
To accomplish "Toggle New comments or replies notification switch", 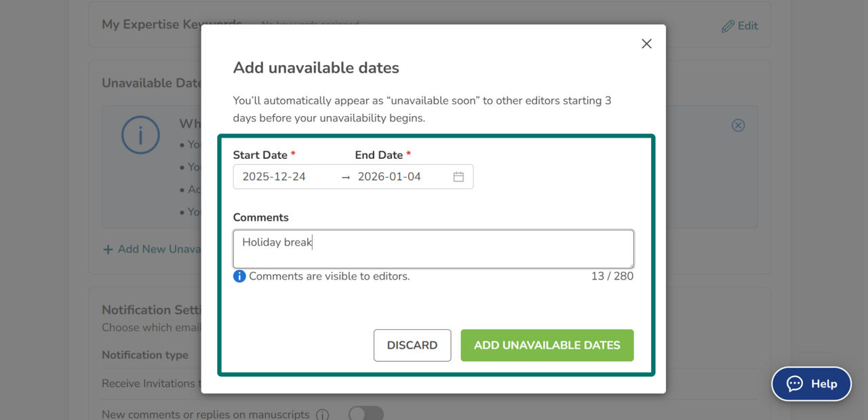I will click(x=366, y=413).
